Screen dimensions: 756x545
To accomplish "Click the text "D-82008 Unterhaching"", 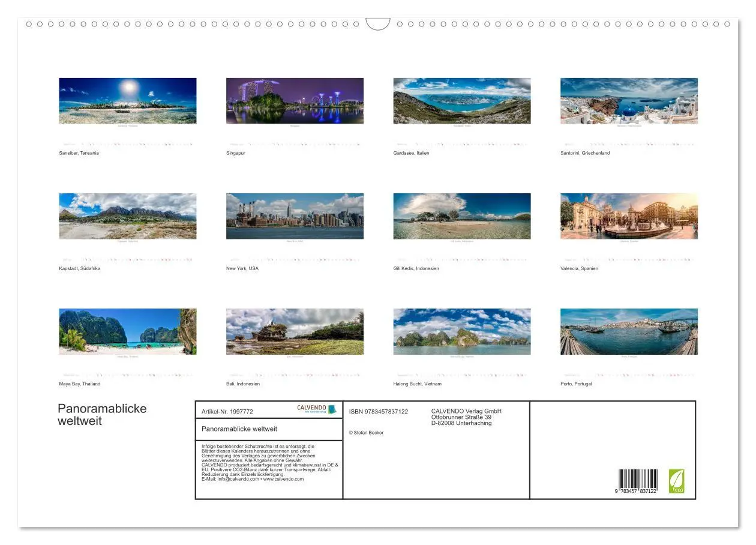I will [461, 423].
